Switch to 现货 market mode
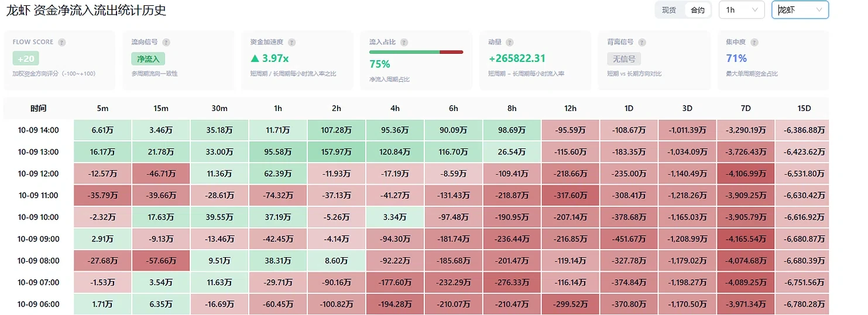Screen dimensions: 868x315 coord(669,10)
